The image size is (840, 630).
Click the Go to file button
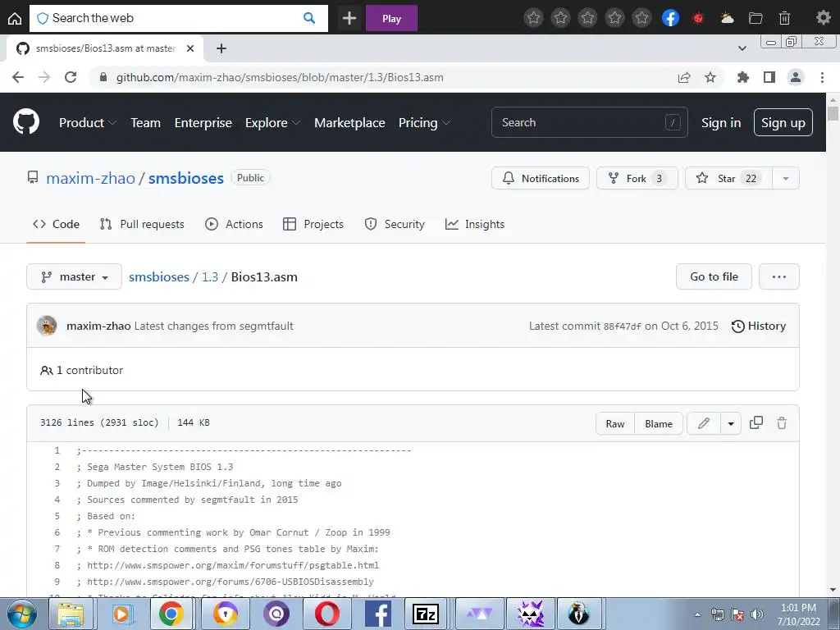pos(714,276)
